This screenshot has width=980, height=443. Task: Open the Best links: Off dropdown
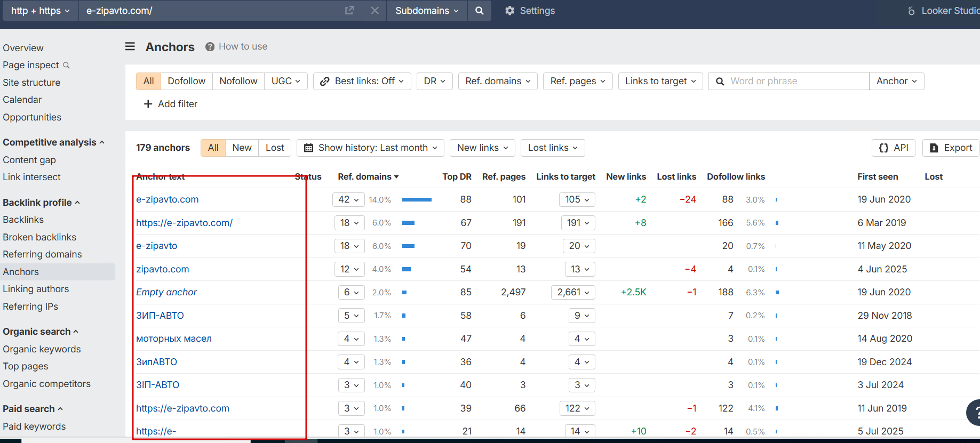click(362, 81)
